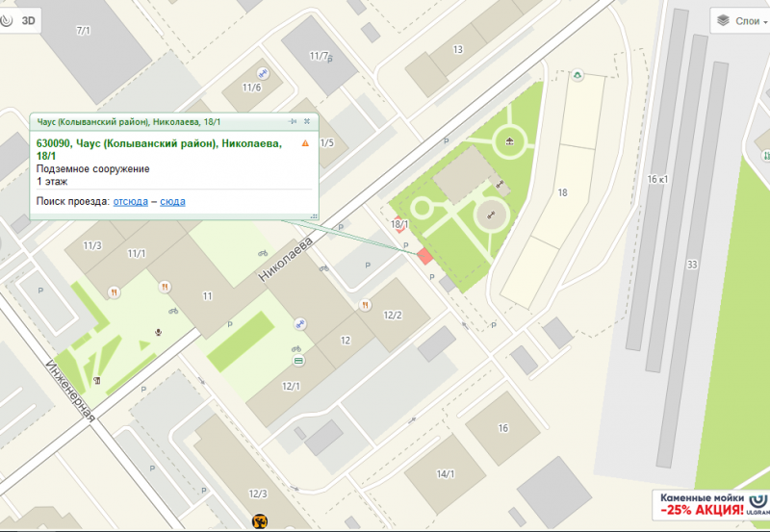770x532 pixels.
Task: Click the selected red building on map
Action: tap(424, 256)
